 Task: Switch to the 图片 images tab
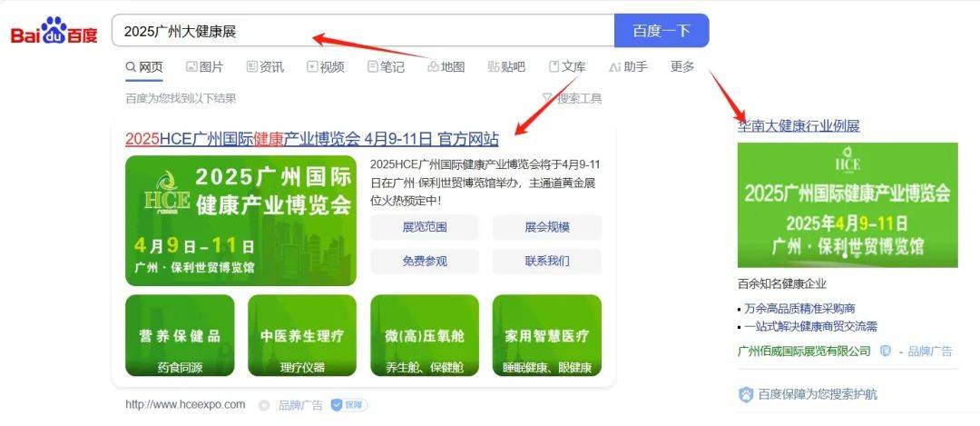[204, 67]
